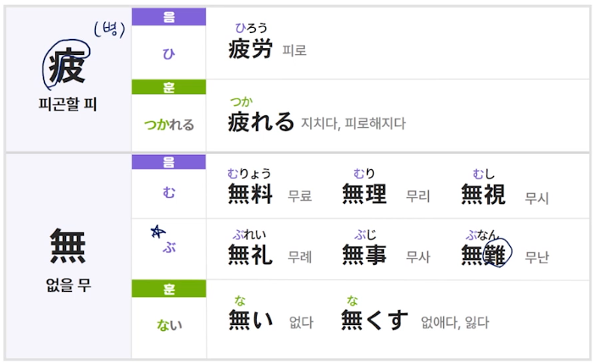Click the circled kanji 難 in 無難
Image resolution: width=594 pixels, height=364 pixels.
pos(496,254)
